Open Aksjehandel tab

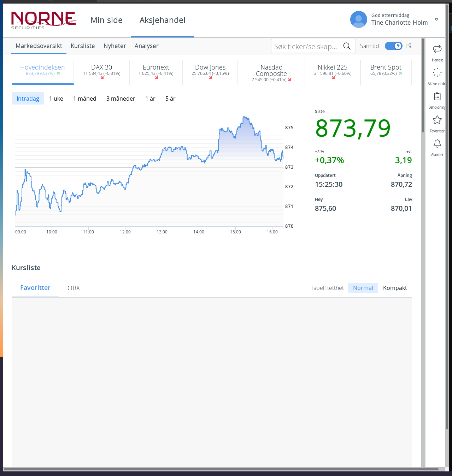coord(162,20)
